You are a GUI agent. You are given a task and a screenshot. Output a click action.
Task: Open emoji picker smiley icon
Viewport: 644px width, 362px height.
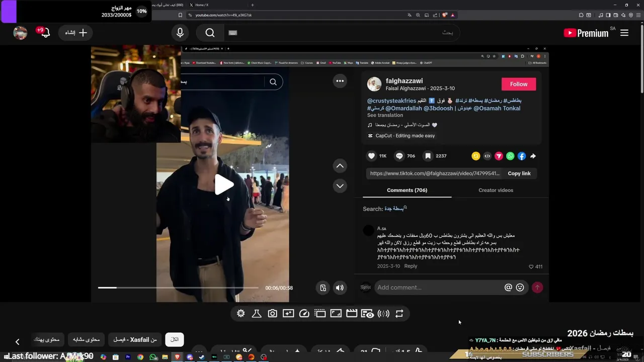(x=520, y=288)
